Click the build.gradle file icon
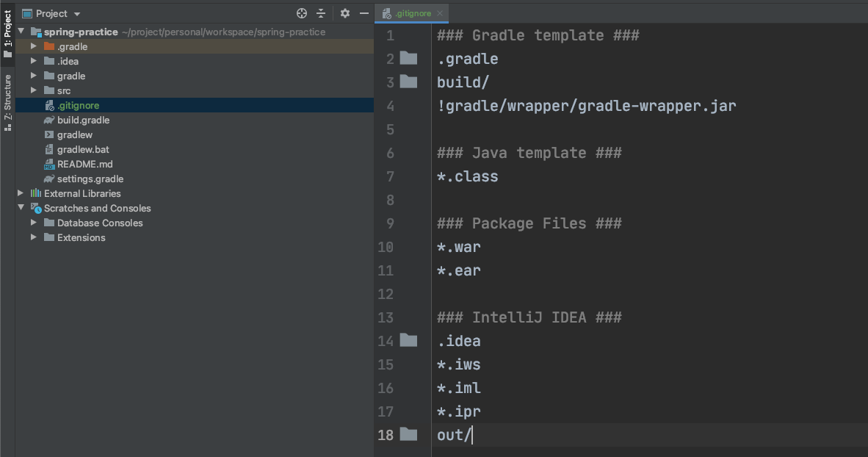868x457 pixels. pos(49,120)
